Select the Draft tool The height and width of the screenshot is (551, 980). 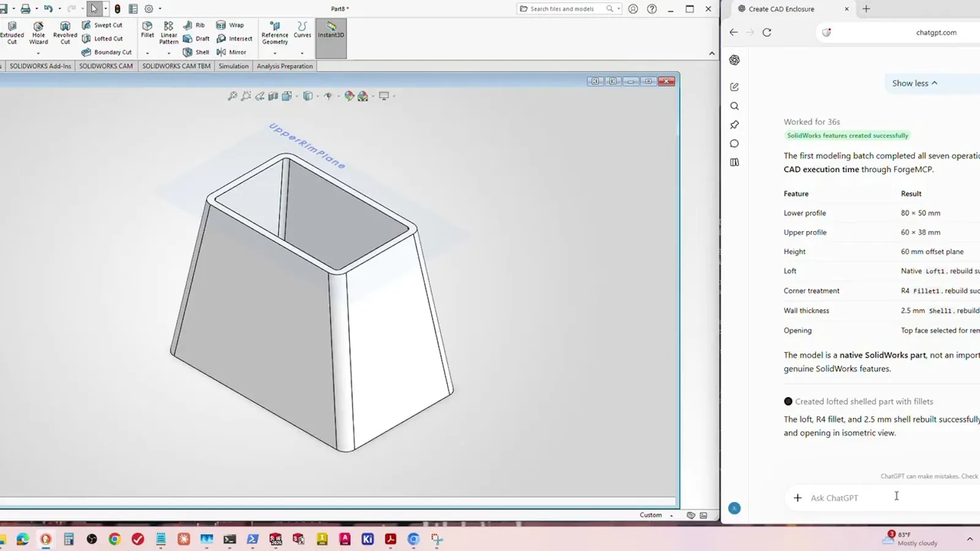point(197,39)
